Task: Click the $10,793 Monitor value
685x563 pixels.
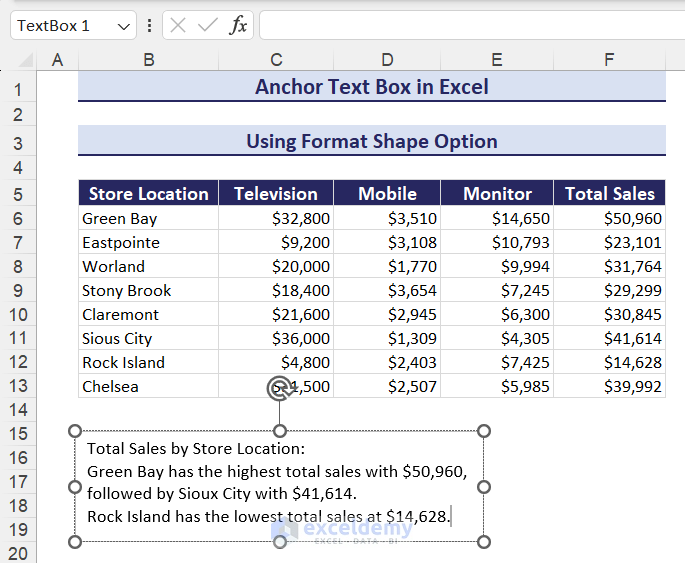Action: click(497, 242)
